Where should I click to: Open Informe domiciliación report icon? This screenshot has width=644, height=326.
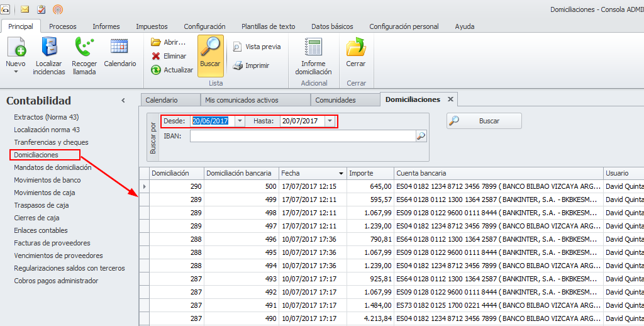click(x=313, y=48)
